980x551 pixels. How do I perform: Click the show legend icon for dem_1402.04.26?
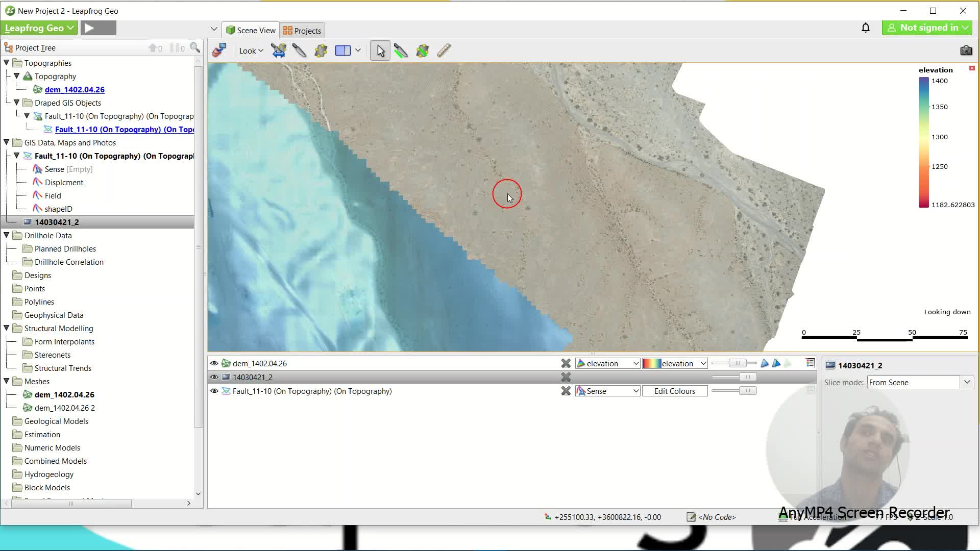[810, 363]
